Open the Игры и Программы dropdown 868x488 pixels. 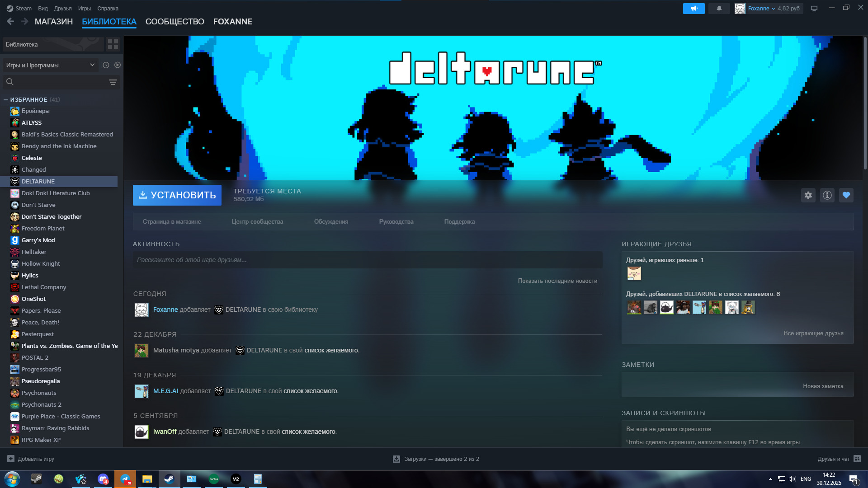tap(50, 65)
